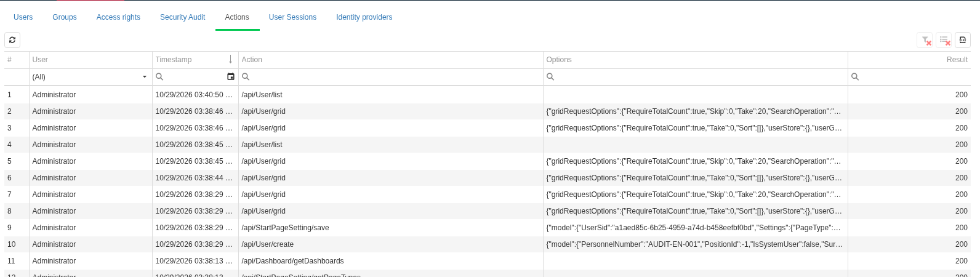Click /api/Dashboard/getDashboards action cell
The width and height of the screenshot is (980, 277).
tap(390, 261)
